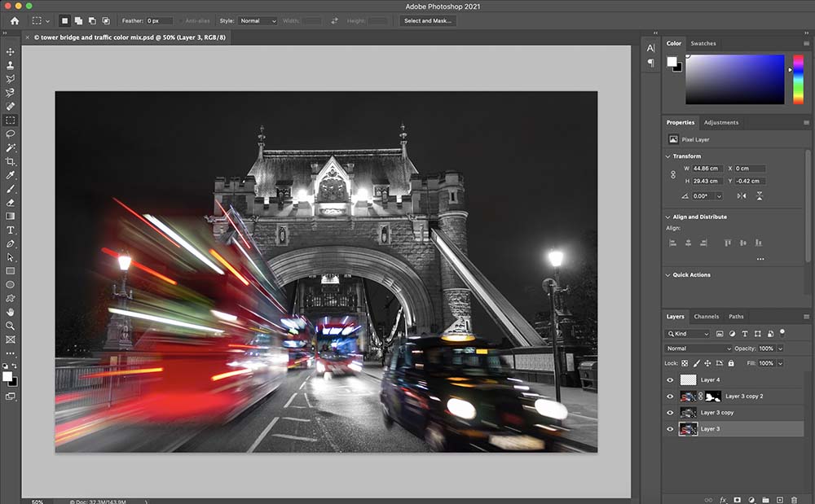Screen dimensions: 815x504
Task: Choose the Horizontal Type tool
Action: pos(10,229)
